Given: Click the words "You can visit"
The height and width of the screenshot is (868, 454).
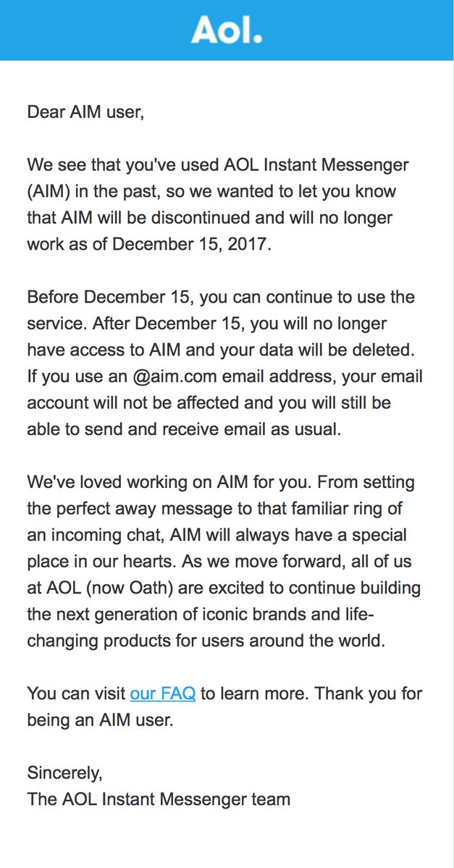Looking at the screenshot, I should coord(76,694).
